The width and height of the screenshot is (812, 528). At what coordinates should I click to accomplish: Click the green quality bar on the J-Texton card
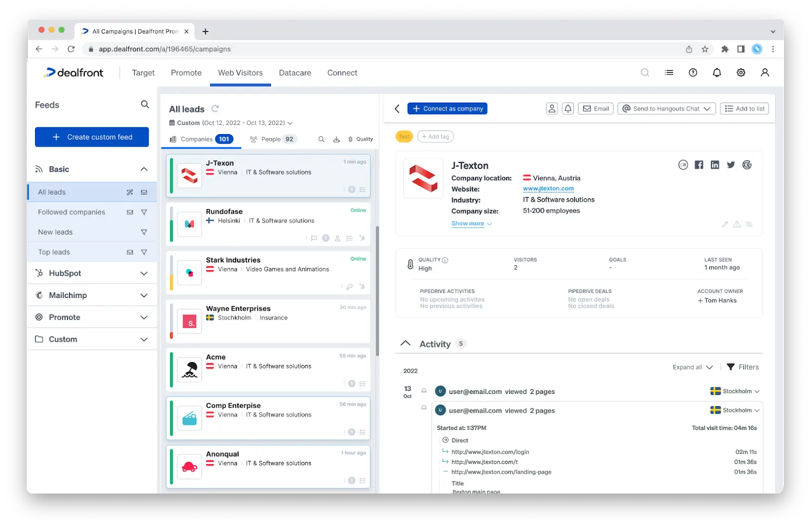pos(172,175)
